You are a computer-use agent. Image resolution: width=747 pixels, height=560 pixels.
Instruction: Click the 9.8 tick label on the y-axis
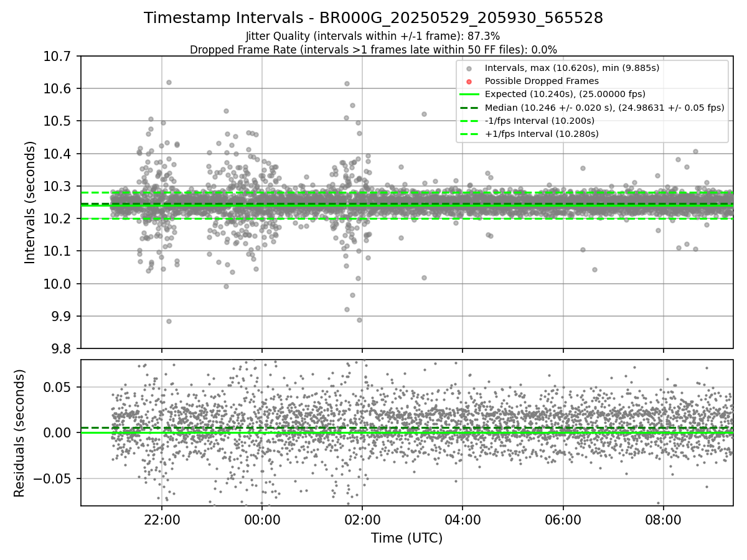(62, 348)
